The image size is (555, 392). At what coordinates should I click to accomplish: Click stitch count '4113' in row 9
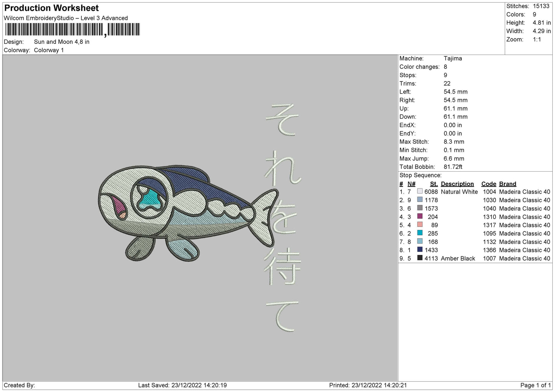point(431,258)
